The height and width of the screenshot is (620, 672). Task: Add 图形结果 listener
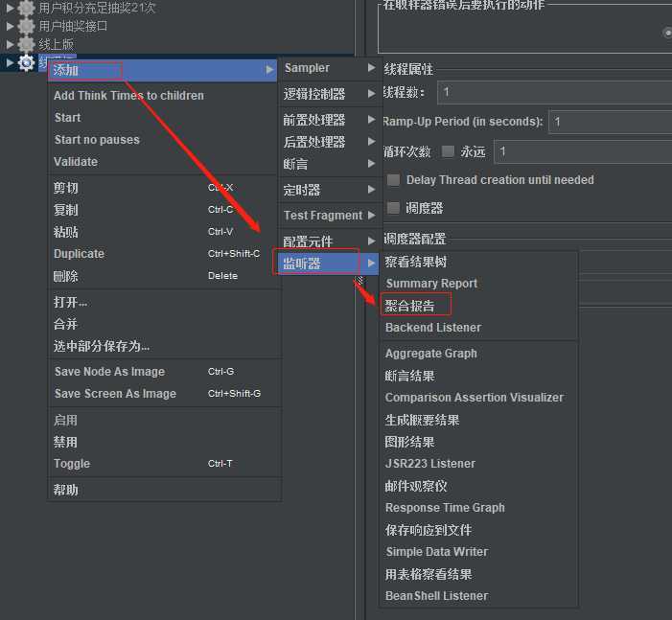478,442
